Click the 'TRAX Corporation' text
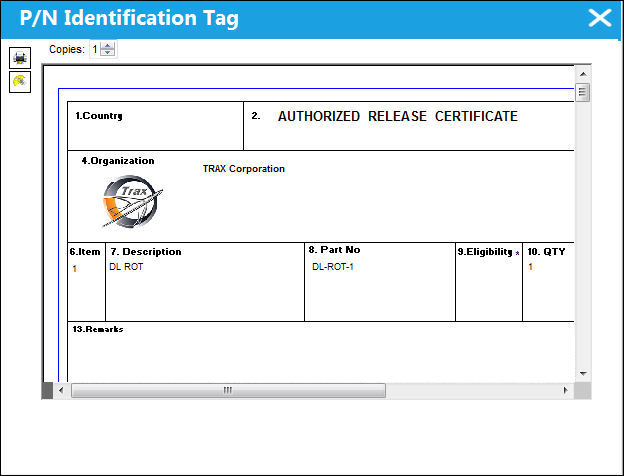The width and height of the screenshot is (624, 476). [x=244, y=169]
